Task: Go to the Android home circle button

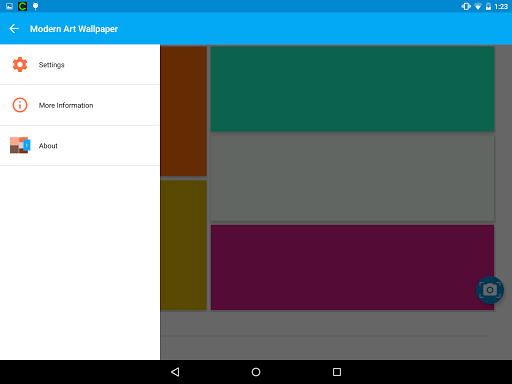Action: [x=256, y=372]
